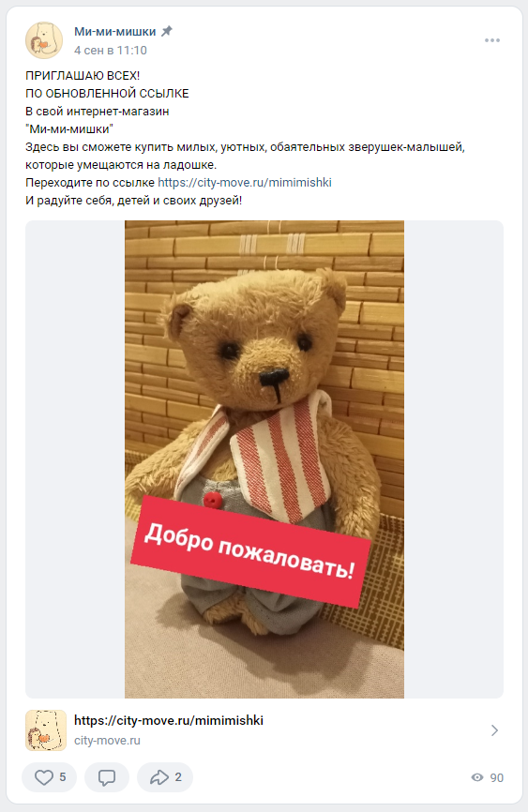Expand the link card with the chevron arrow
This screenshot has width=528, height=812.
coord(495,730)
